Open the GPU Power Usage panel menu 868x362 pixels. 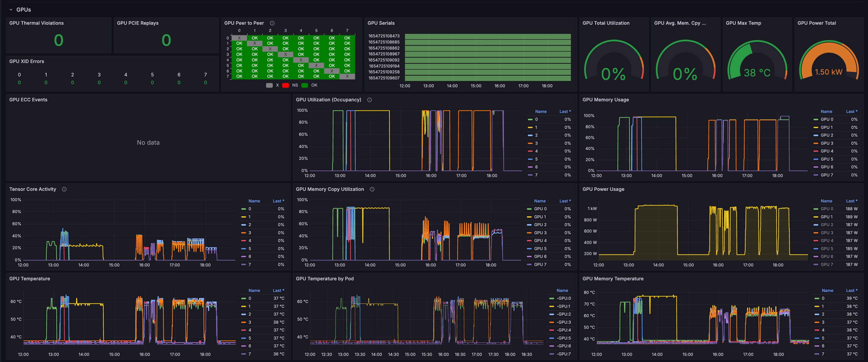click(x=603, y=189)
